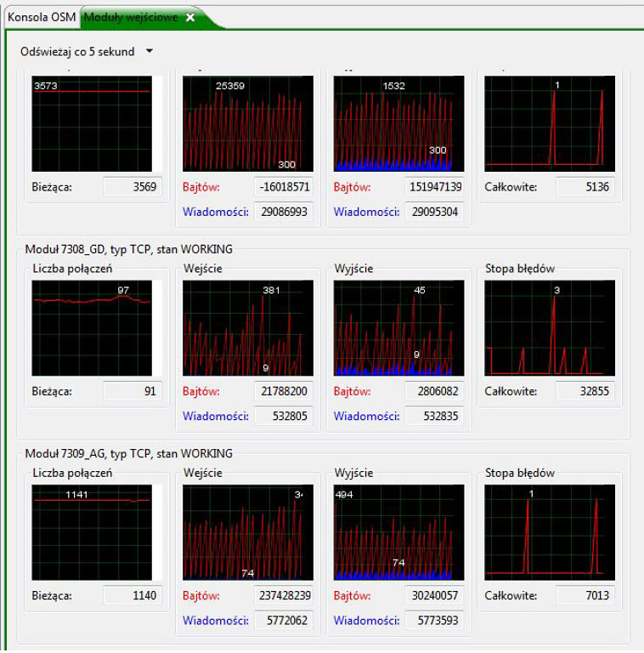Click the Wiadomości value 5773593 field

434,621
